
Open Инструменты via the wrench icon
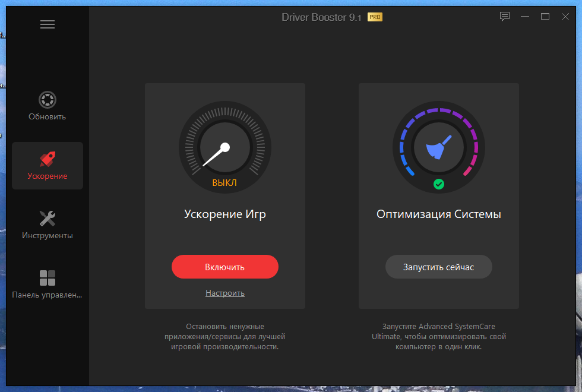pos(47,217)
